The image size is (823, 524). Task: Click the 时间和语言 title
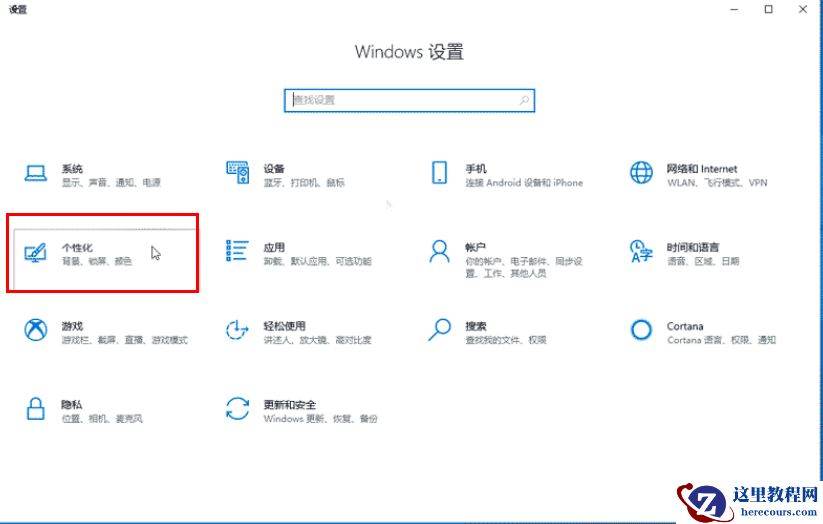pyautogui.click(x=693, y=247)
